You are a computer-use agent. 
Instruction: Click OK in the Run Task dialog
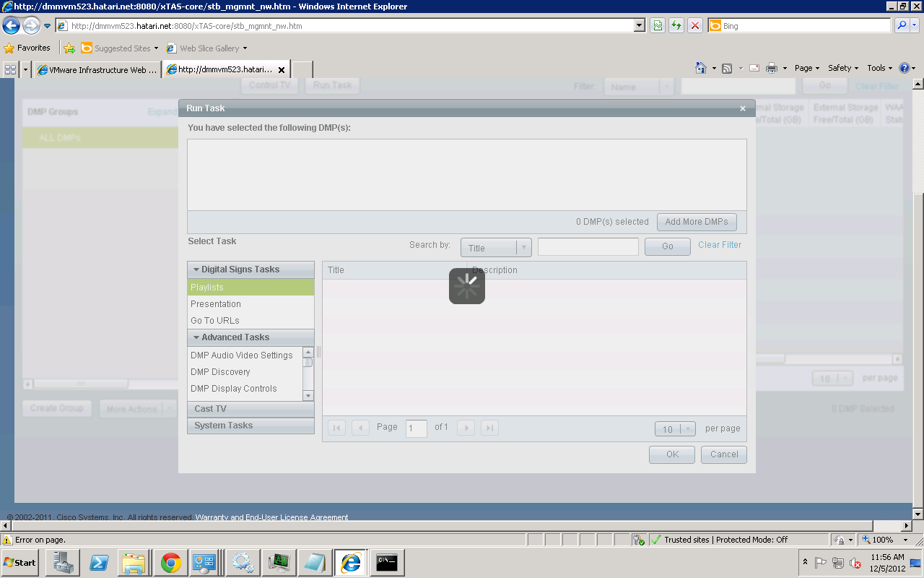[x=672, y=454]
